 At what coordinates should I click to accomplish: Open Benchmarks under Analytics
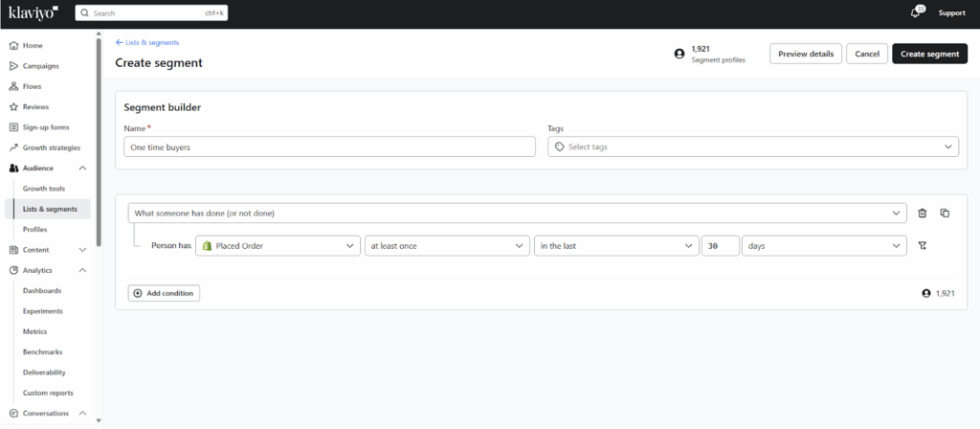point(42,352)
